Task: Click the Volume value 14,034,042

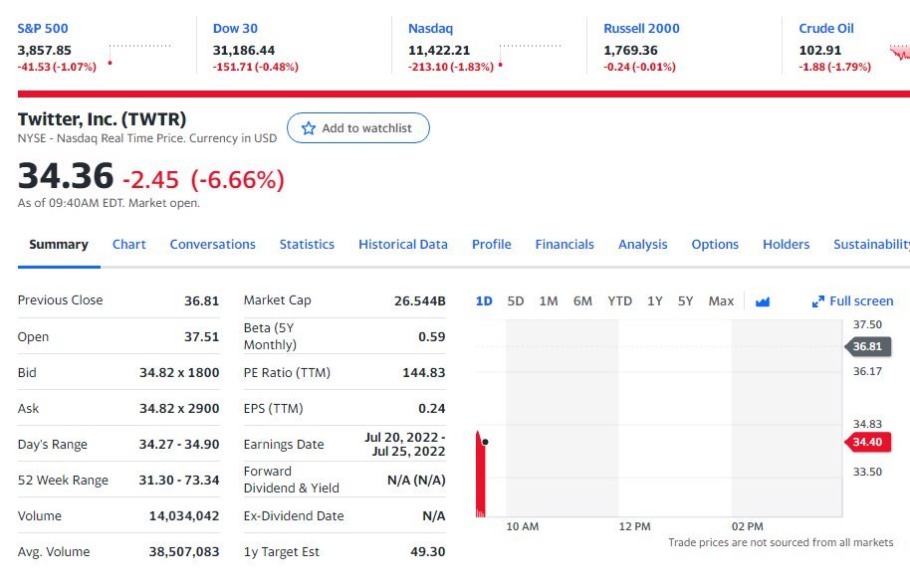Action: point(184,516)
